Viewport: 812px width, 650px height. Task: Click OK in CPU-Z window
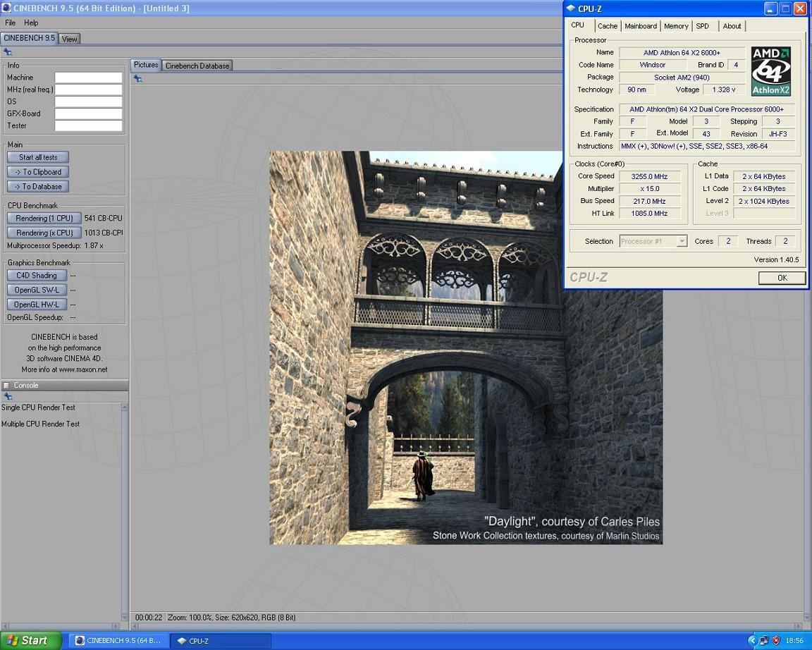point(782,278)
